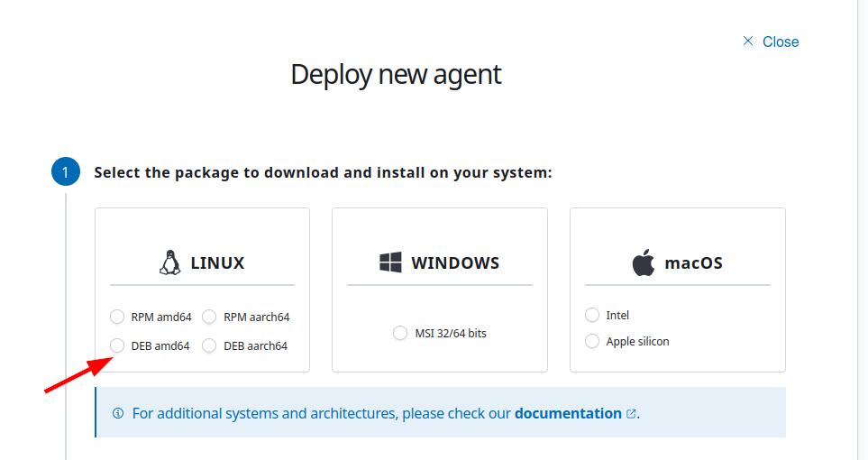Choose the RPM aarch64 radio button
This screenshot has height=460, width=868.
[x=209, y=317]
